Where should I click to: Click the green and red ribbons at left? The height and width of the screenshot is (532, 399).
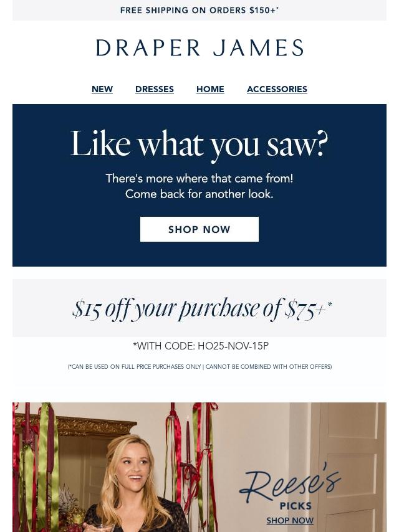point(37,468)
